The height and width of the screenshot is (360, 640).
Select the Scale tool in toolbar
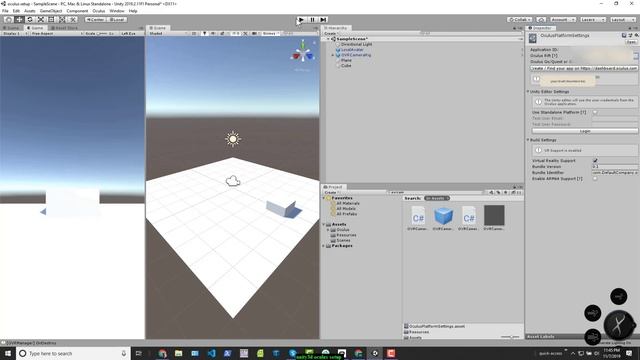[x=41, y=20]
